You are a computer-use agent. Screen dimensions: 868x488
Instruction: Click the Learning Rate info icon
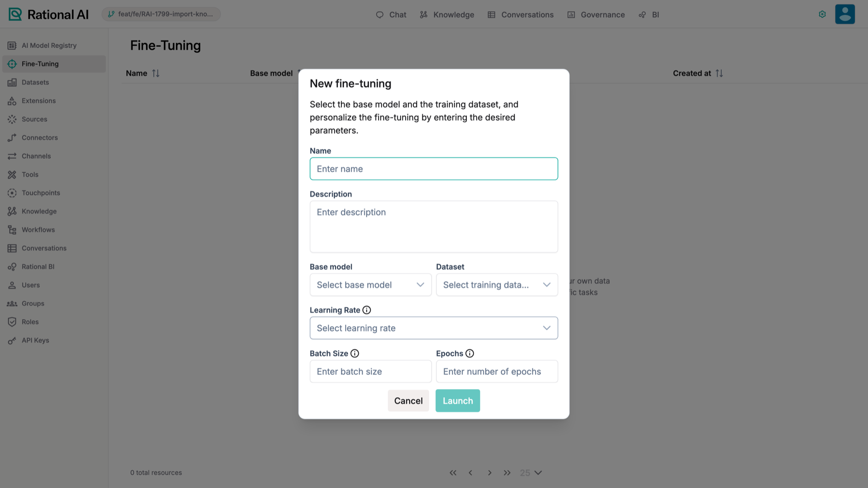[366, 310]
